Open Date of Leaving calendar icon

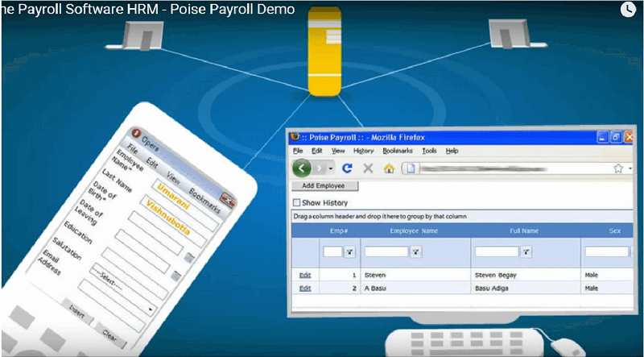(175, 276)
